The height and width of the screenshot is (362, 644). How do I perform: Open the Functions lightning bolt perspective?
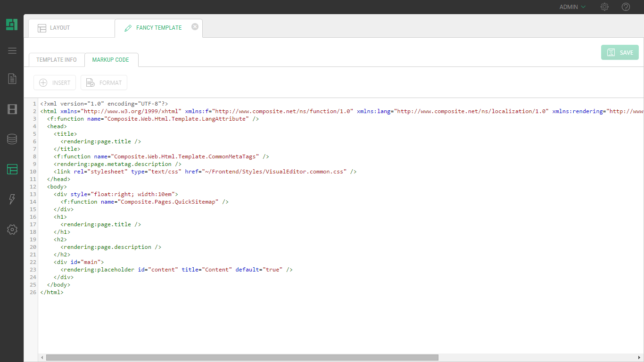coord(12,199)
